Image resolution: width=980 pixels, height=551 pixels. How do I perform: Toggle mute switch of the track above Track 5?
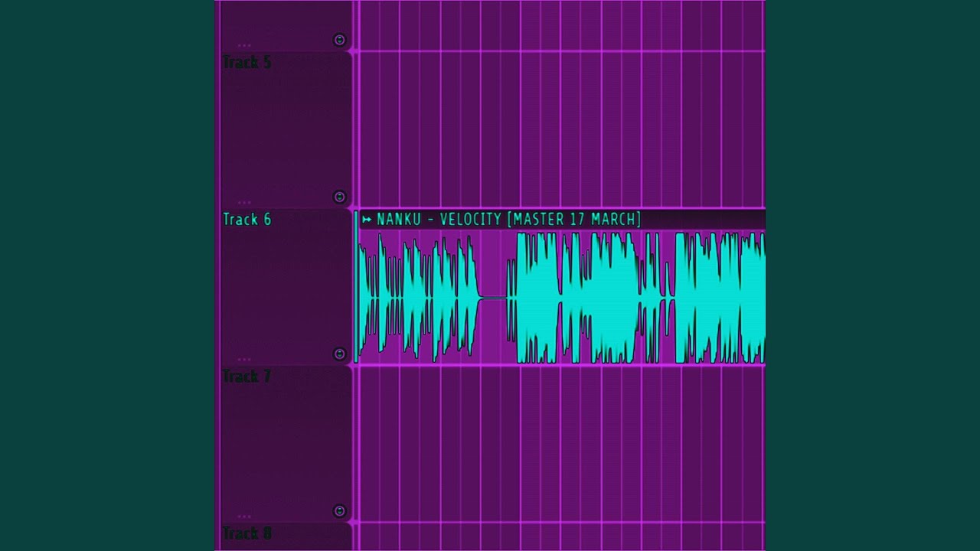(340, 40)
